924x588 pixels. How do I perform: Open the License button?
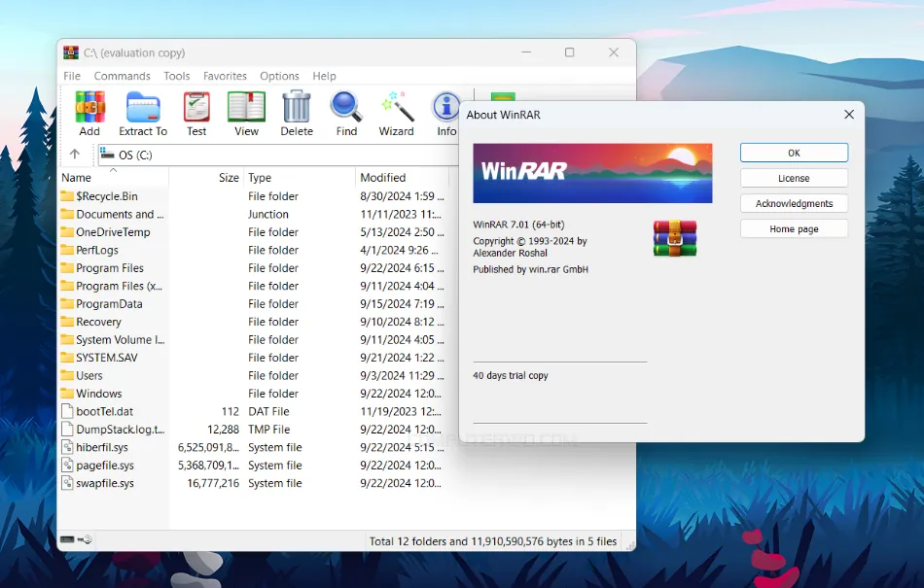pyautogui.click(x=794, y=178)
